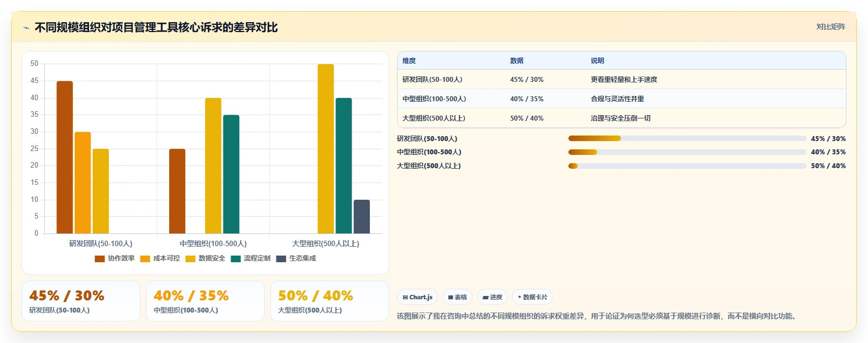This screenshot has height=343, width=868.
Task: Click the 研发团队 progress bar
Action: click(687, 138)
